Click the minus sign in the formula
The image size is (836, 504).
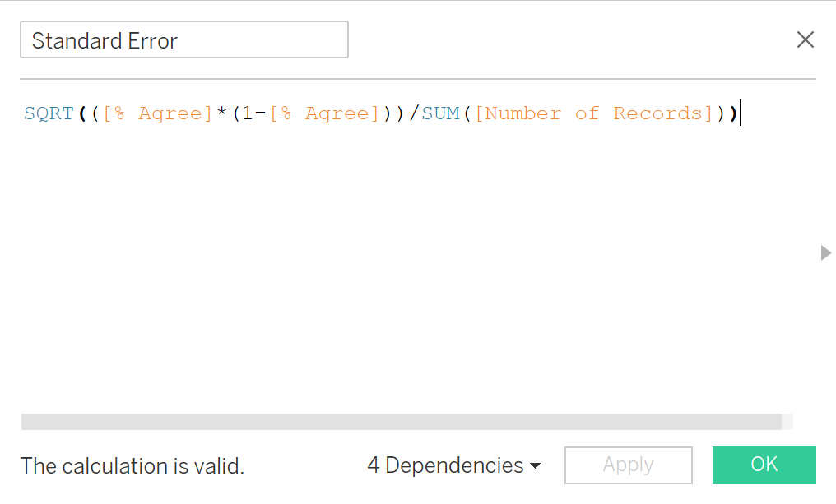[x=260, y=113]
